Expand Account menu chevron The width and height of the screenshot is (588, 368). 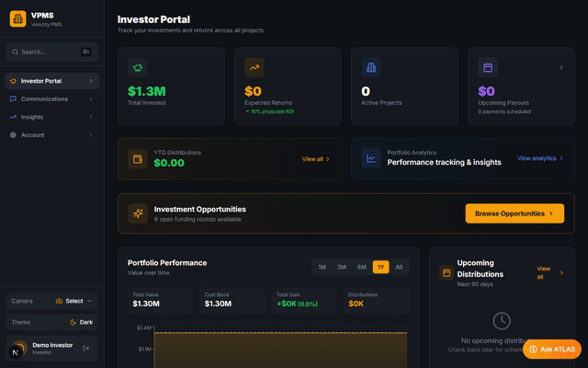click(91, 135)
